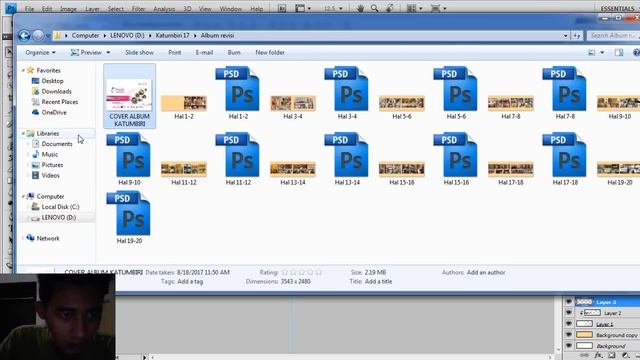Collapse the Computer group
Viewport: 640px width, 360px height.
pos(23,196)
